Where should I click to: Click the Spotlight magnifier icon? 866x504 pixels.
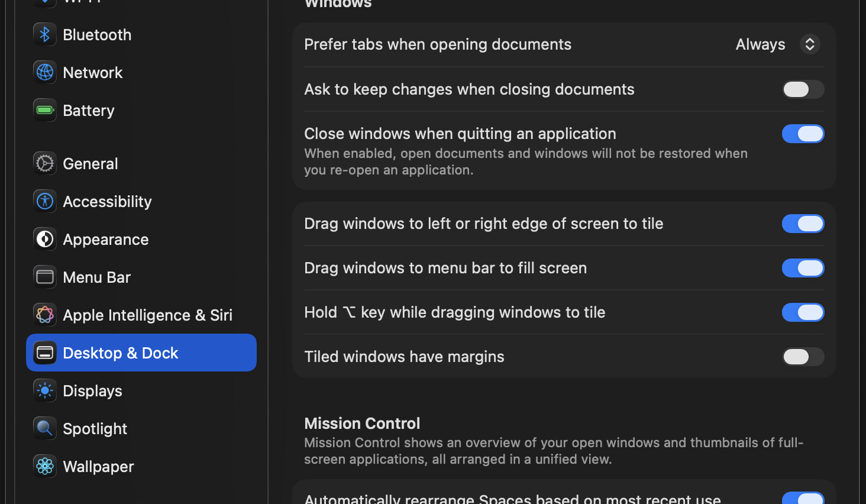[45, 429]
